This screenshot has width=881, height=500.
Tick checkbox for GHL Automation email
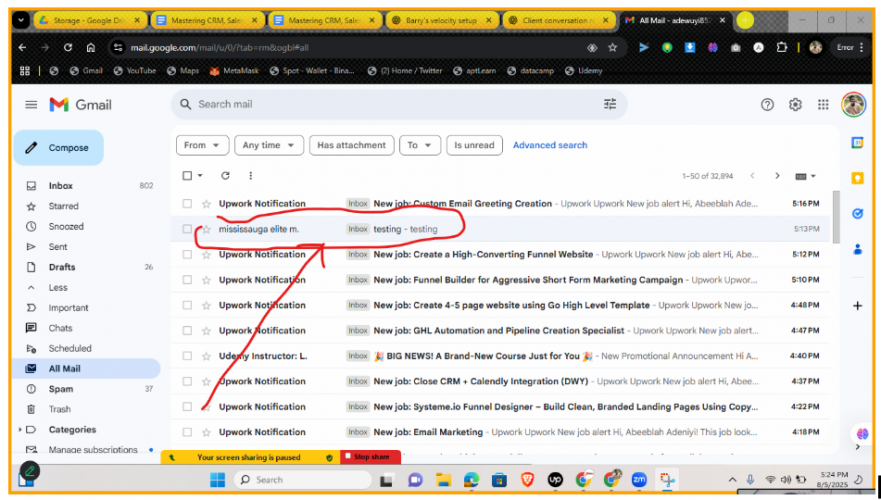click(187, 330)
